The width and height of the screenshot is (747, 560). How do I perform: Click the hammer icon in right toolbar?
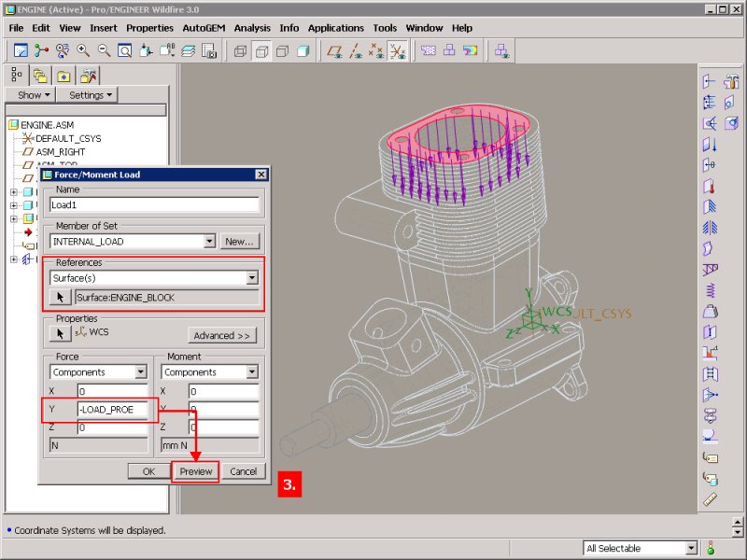coord(731,81)
